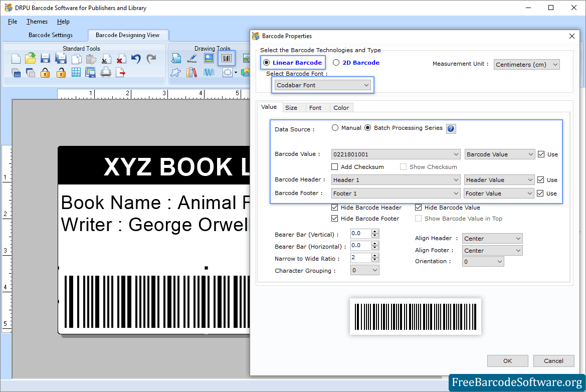586x392 pixels.
Task: Open Codabar Font barcode font dropdown
Action: point(322,85)
